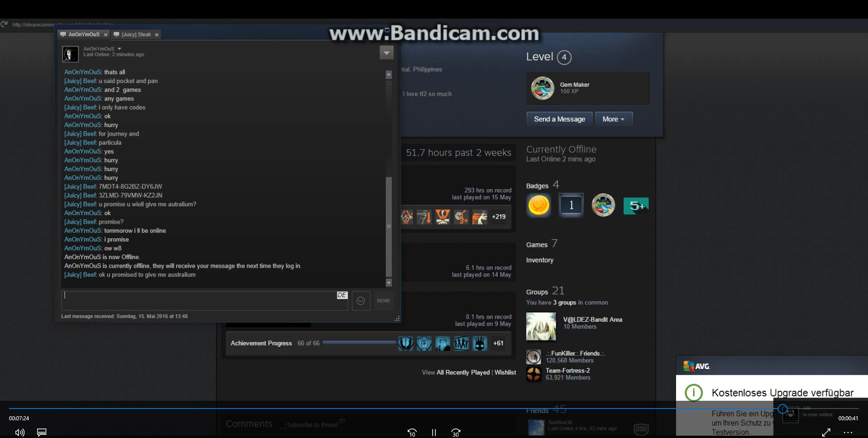Image resolution: width=868 pixels, height=438 pixels.
Task: Expand the More dropdown on profile
Action: (613, 119)
